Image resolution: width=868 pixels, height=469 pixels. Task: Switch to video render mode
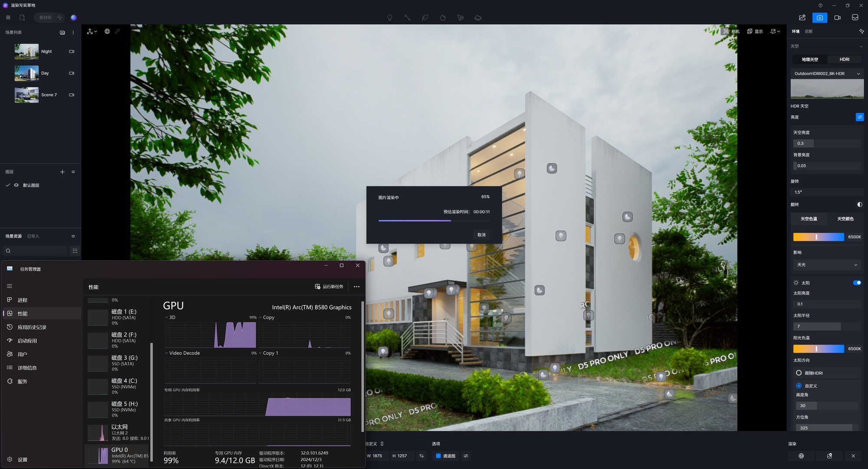(837, 17)
